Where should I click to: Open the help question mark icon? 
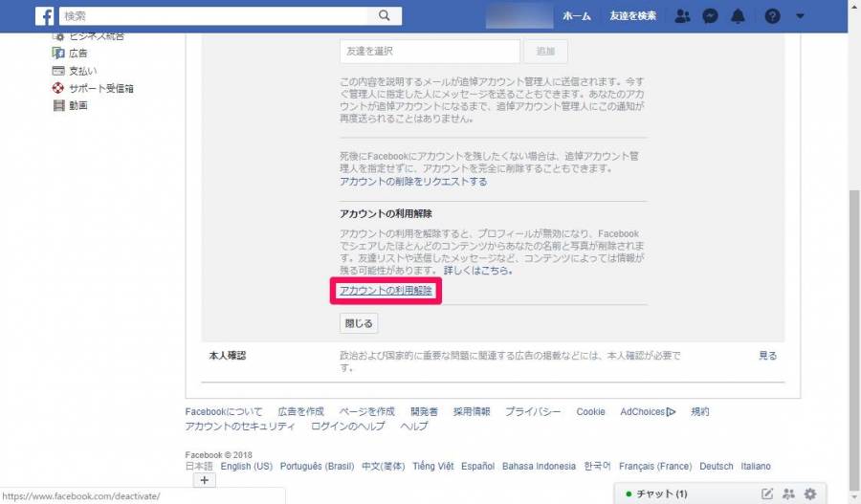click(772, 16)
